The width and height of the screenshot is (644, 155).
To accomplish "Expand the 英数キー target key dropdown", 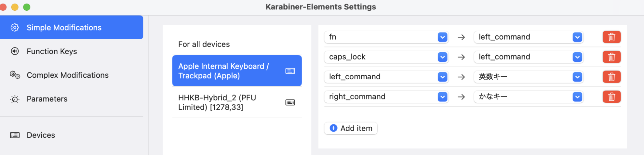I will pos(529,77).
